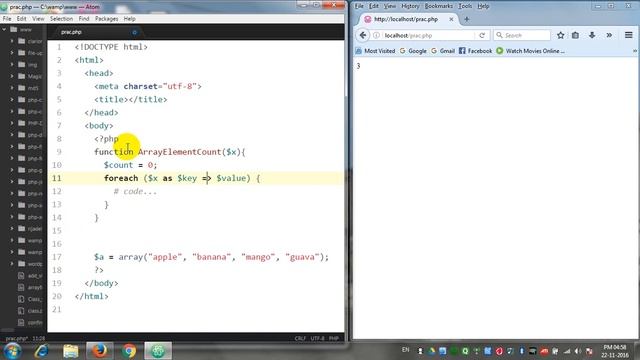Open the Firefox History menu
This screenshot has height=360, width=640.
(410, 6)
